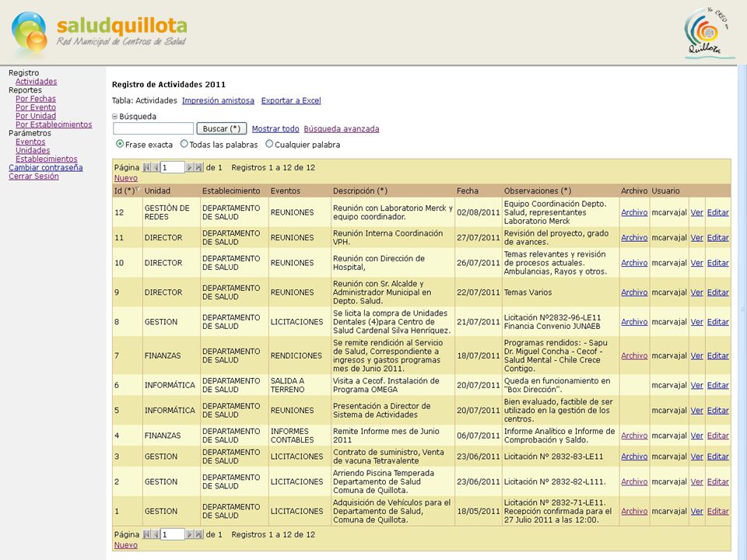Open Impresión amistosa view

pyautogui.click(x=218, y=100)
